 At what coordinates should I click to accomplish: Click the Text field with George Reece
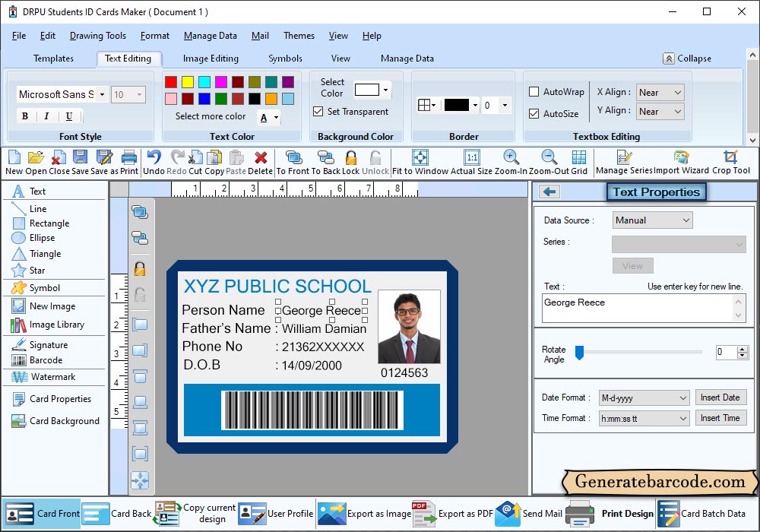point(643,308)
